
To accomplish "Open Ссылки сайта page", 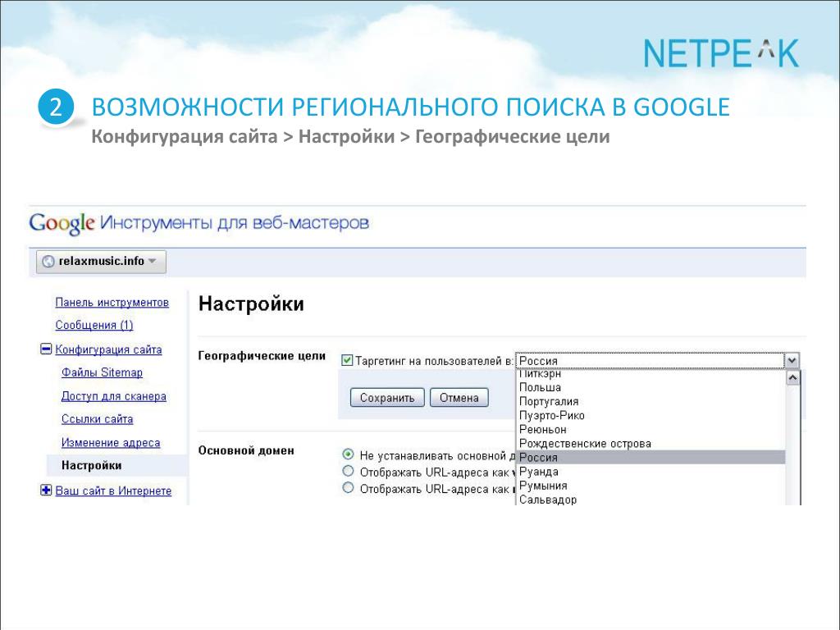I will pos(97,419).
